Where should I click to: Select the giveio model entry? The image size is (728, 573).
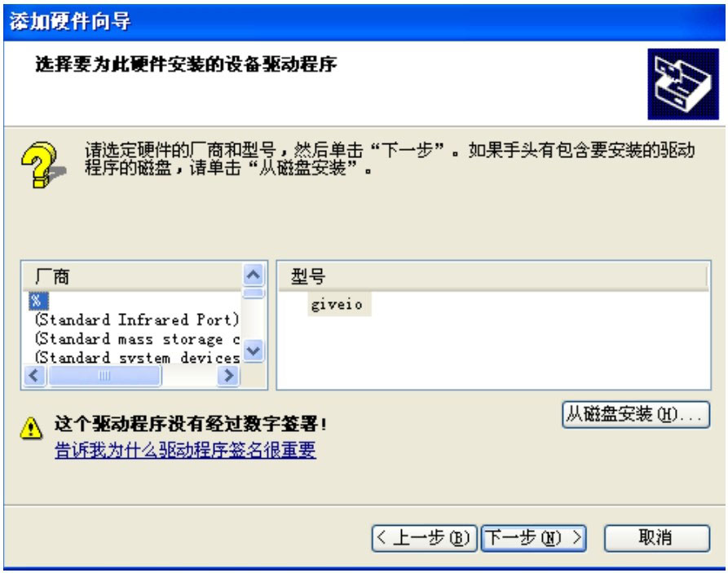[x=337, y=305]
